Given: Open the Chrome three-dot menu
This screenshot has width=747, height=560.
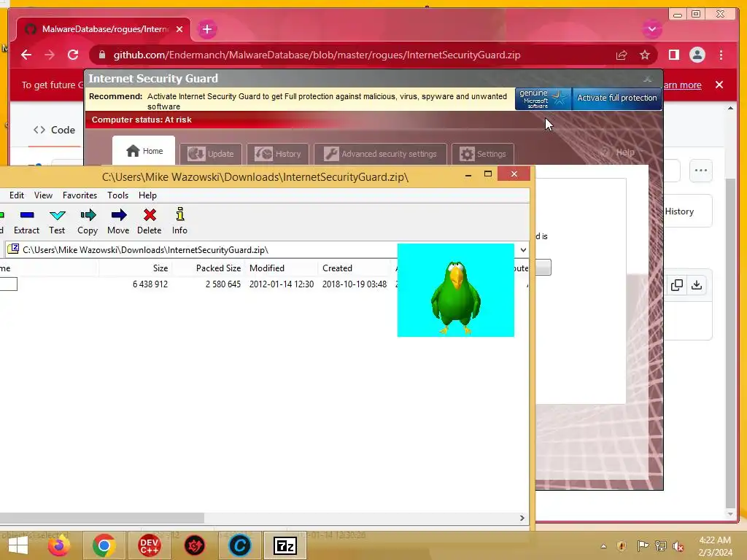Looking at the screenshot, I should click(721, 55).
